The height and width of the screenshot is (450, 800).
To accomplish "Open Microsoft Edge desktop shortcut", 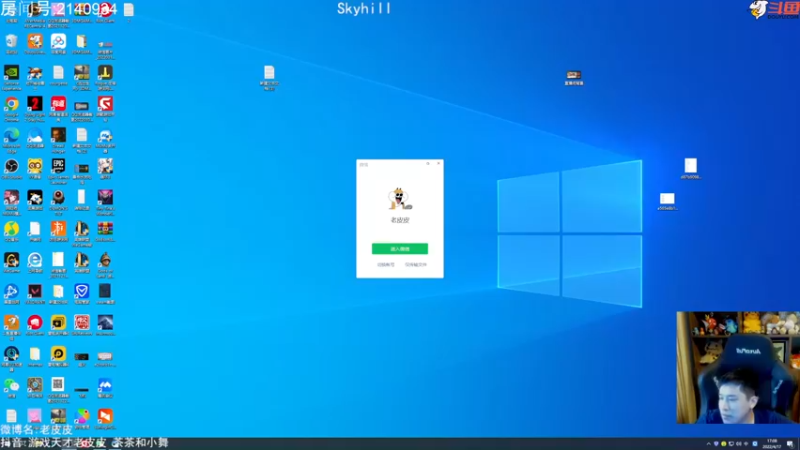I will pos(11,136).
